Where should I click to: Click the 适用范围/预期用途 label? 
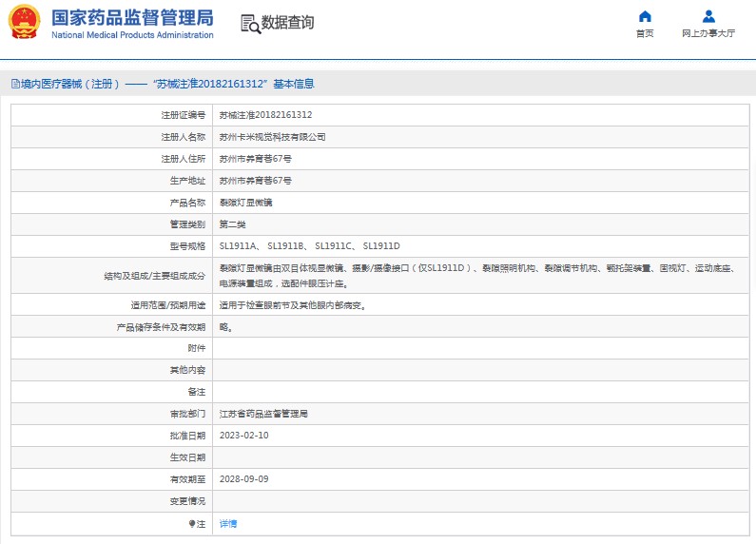coord(168,305)
